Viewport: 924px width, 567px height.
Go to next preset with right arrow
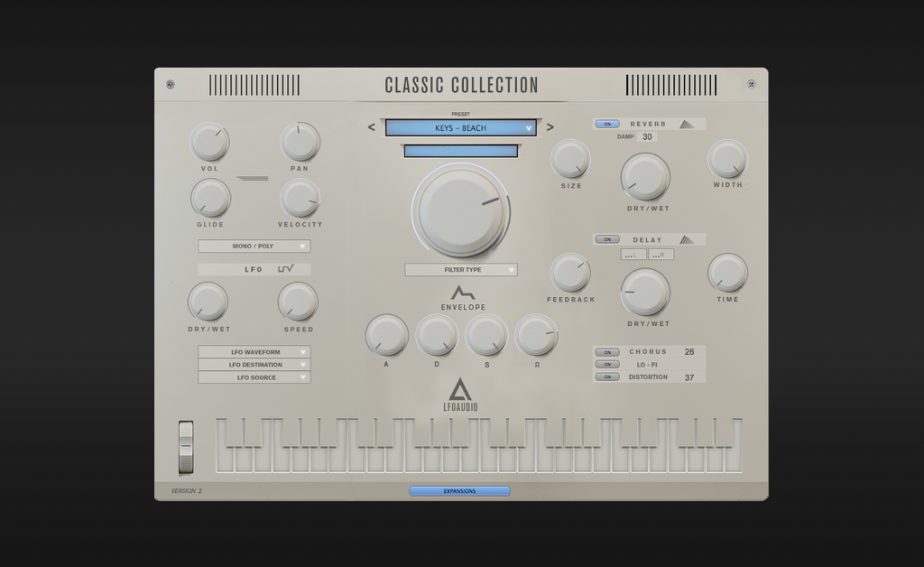tap(550, 127)
